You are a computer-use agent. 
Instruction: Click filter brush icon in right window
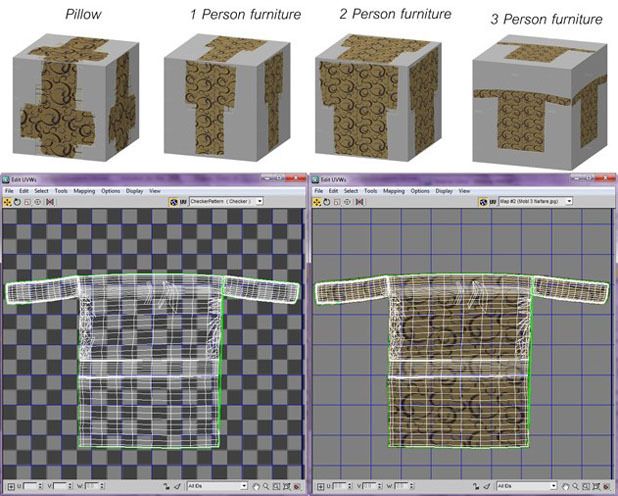coord(487,486)
